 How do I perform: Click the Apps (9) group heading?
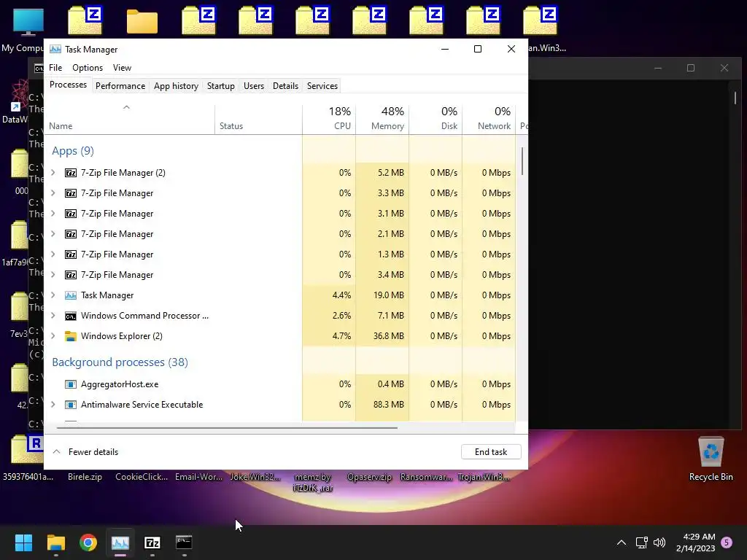[73, 151]
